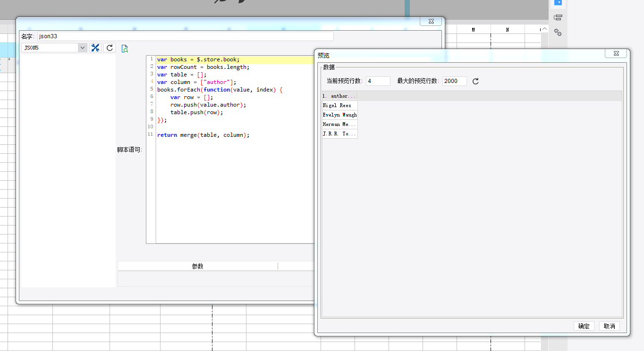This screenshot has height=351, width=644.
Task: Click the up chevron above the spreadsheet scrollbar
Action: [x=544, y=30]
